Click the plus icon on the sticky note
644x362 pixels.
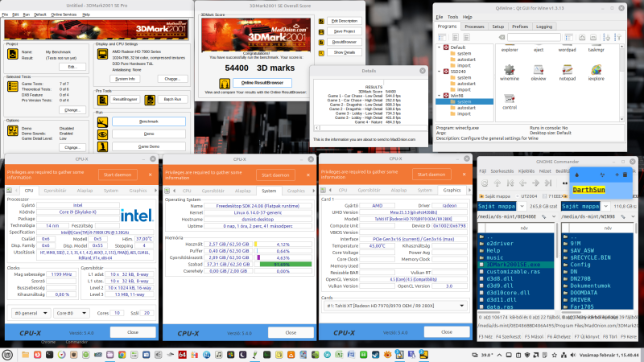pyautogui.click(x=617, y=175)
